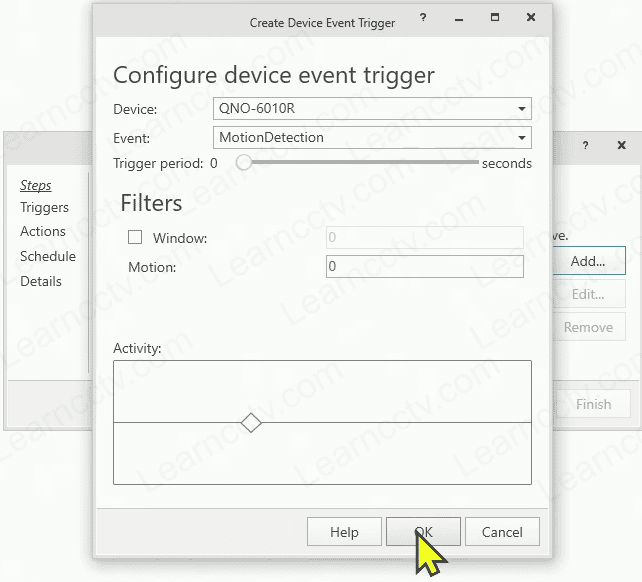Maximize the Create Device Event Trigger dialog
Image resolution: width=642 pixels, height=582 pixels.
(495, 17)
